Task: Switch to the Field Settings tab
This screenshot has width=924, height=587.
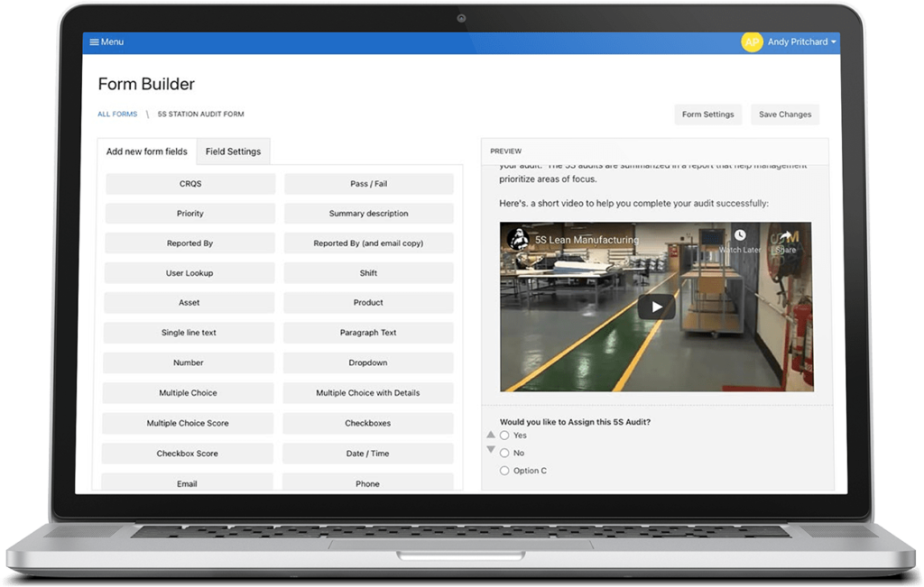Action: coord(233,151)
